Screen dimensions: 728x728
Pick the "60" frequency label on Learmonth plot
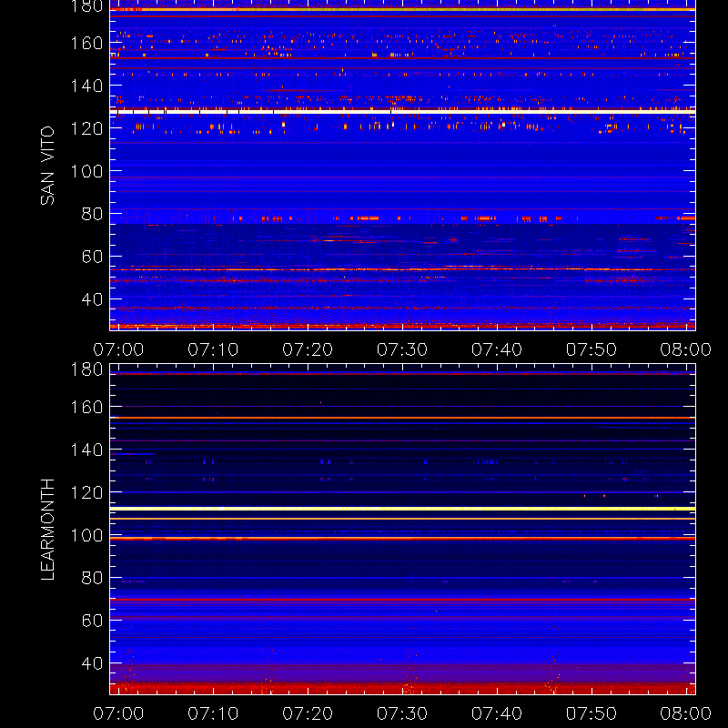92,621
